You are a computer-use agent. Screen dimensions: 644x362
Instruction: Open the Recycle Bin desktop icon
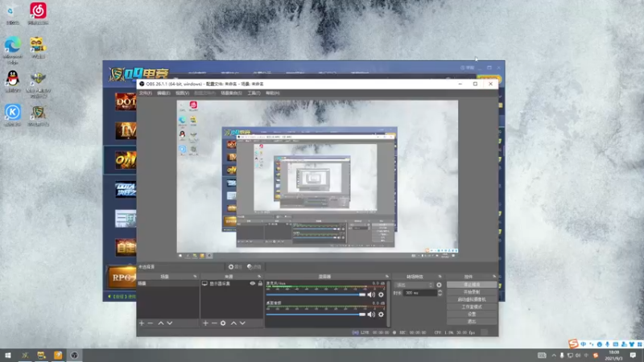pyautogui.click(x=13, y=13)
